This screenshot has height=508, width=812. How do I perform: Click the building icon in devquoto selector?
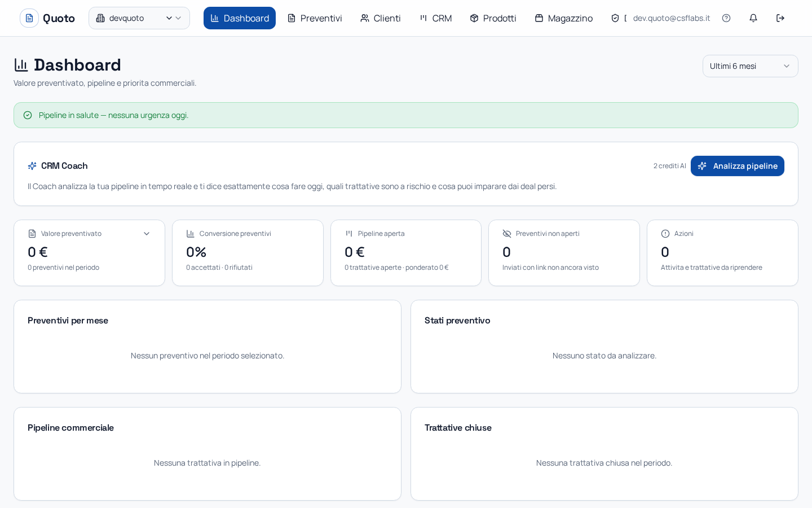[x=100, y=18]
